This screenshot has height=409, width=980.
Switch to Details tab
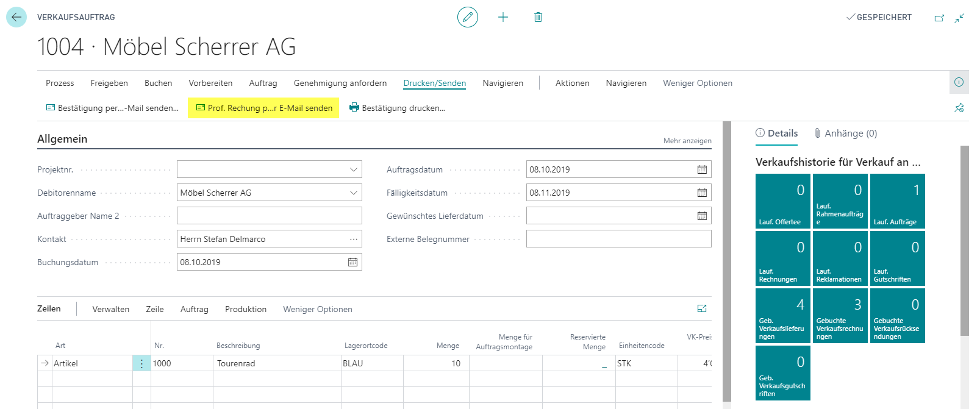click(776, 133)
